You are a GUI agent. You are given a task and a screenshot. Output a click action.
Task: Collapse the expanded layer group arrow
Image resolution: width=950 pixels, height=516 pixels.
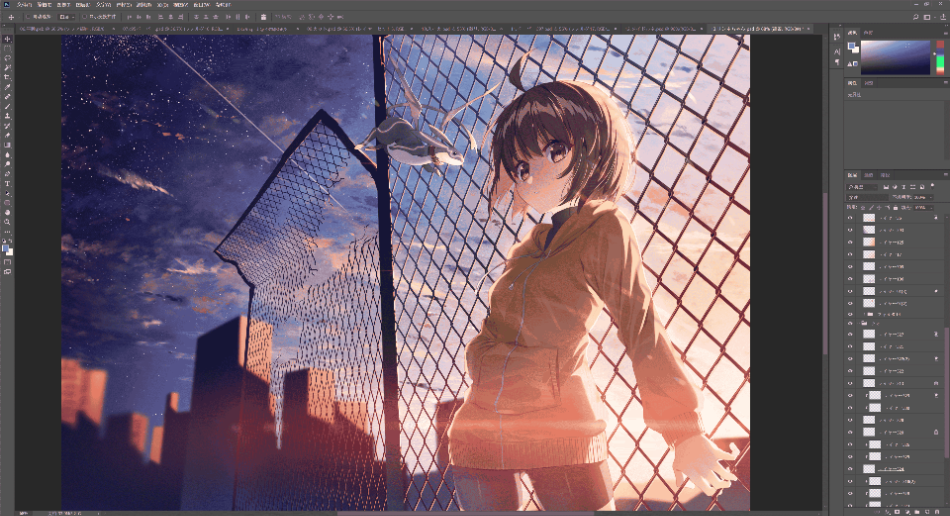[859, 323]
